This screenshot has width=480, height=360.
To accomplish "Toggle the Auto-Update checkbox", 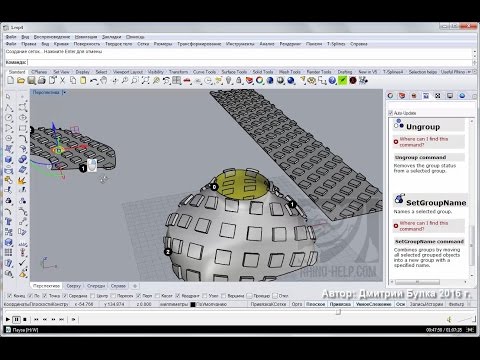I will [391, 113].
